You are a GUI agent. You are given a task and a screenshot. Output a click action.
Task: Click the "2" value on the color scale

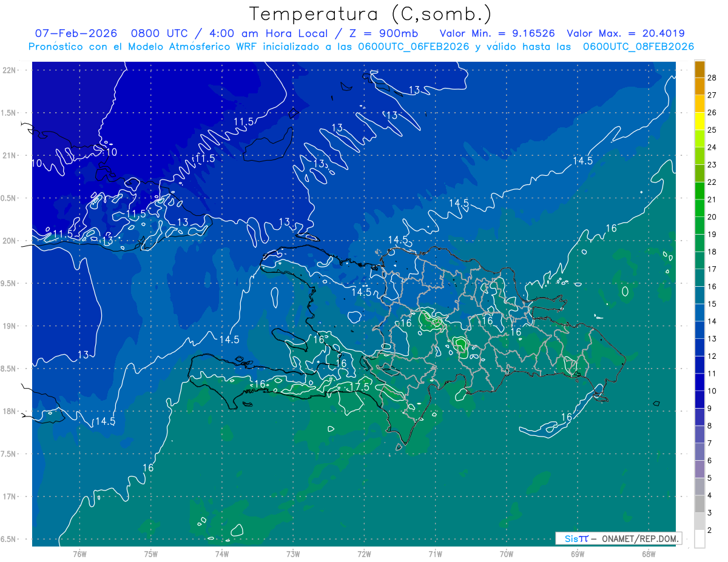(x=710, y=530)
